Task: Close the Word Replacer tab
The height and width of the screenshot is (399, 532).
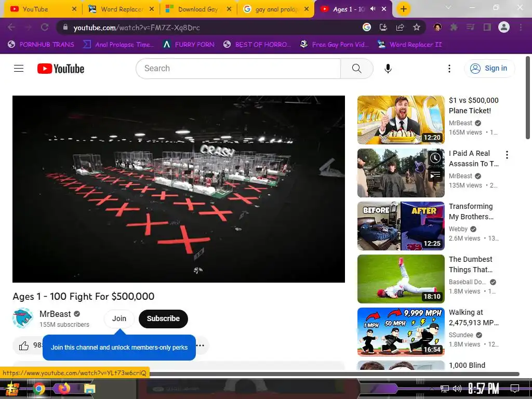Action: (152, 9)
